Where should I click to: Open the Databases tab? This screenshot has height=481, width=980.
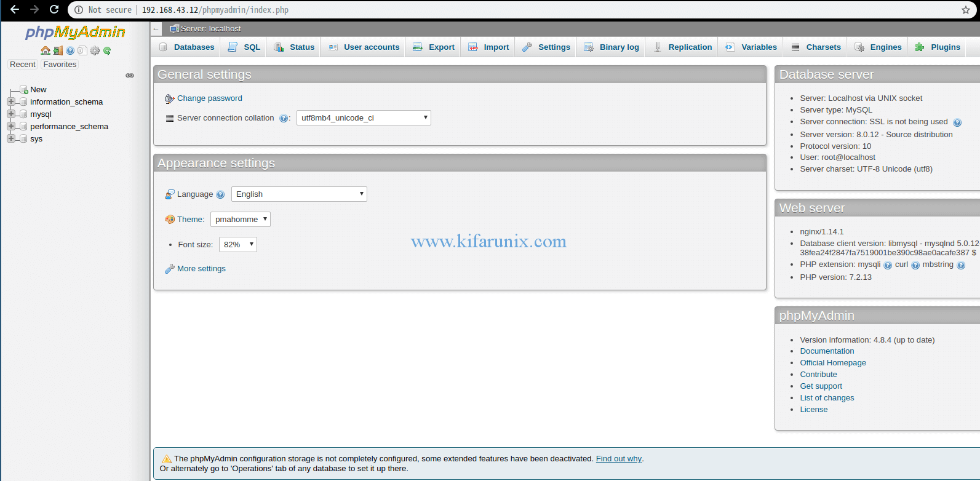[186, 47]
